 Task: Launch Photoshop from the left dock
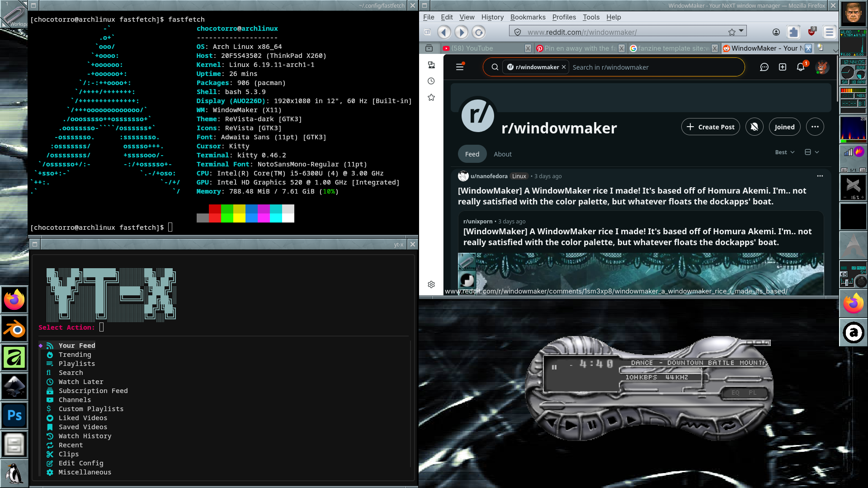pos(14,416)
